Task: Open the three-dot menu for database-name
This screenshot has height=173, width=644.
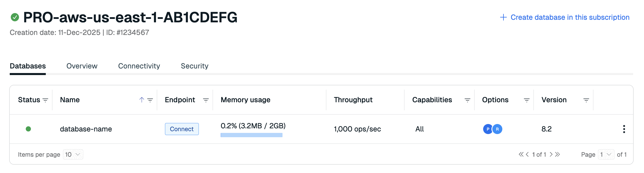Action: click(624, 129)
